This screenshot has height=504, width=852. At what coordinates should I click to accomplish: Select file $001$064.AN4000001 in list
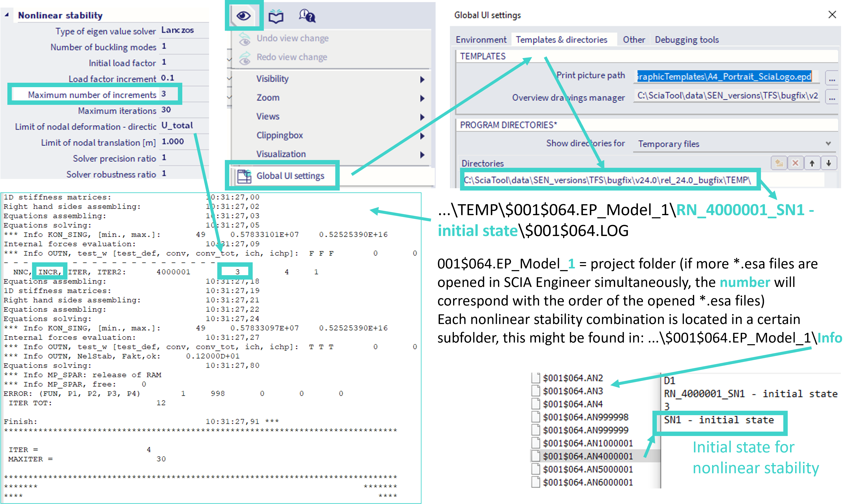[x=588, y=456]
